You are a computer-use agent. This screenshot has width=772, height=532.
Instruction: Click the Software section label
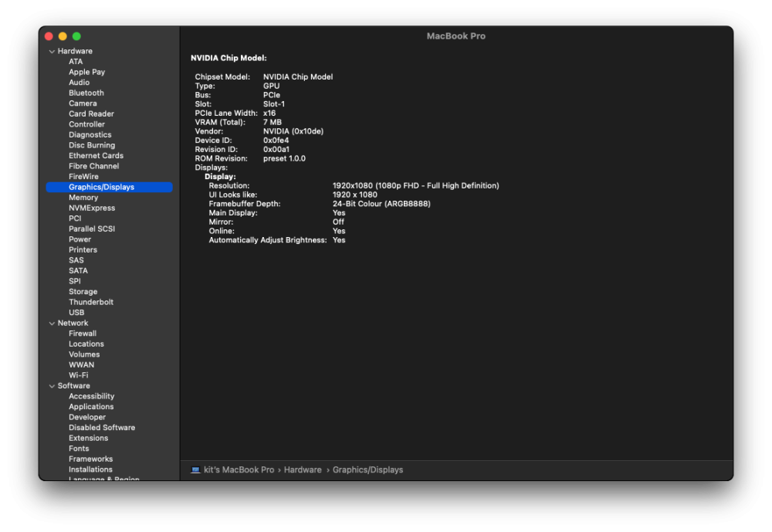[74, 386]
